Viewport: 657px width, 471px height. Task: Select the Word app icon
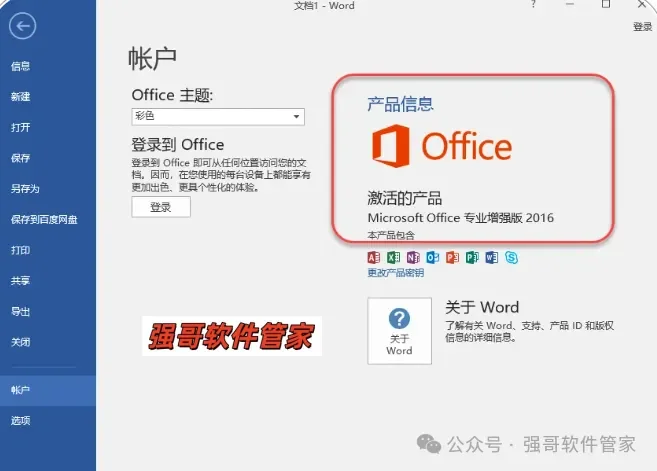(x=491, y=257)
